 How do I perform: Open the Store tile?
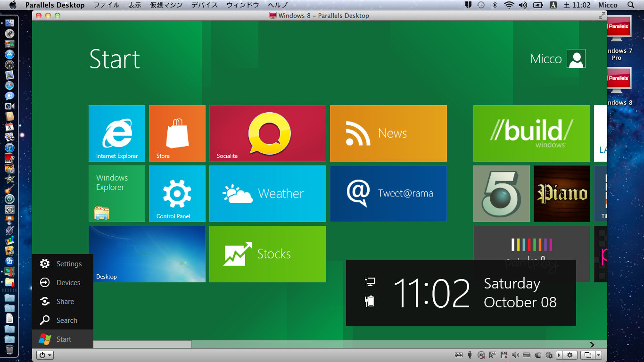tap(177, 133)
